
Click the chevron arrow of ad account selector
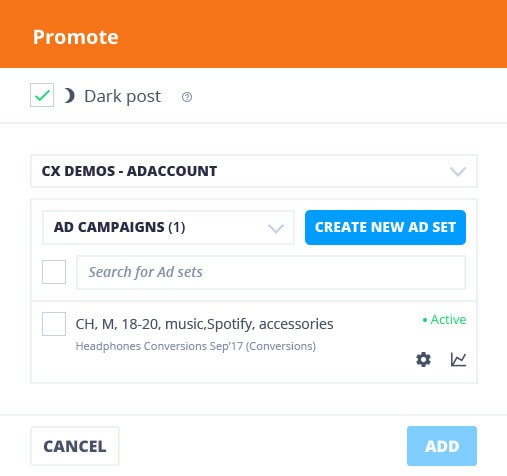(458, 172)
